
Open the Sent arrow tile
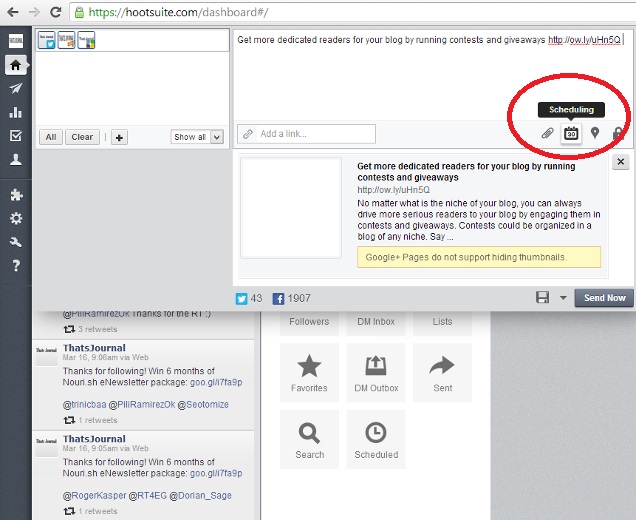pos(442,373)
